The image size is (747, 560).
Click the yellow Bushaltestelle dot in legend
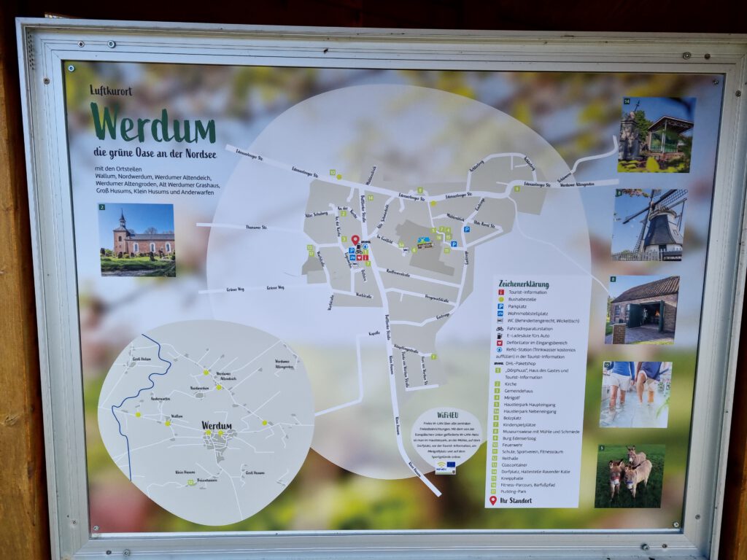pyautogui.click(x=500, y=299)
